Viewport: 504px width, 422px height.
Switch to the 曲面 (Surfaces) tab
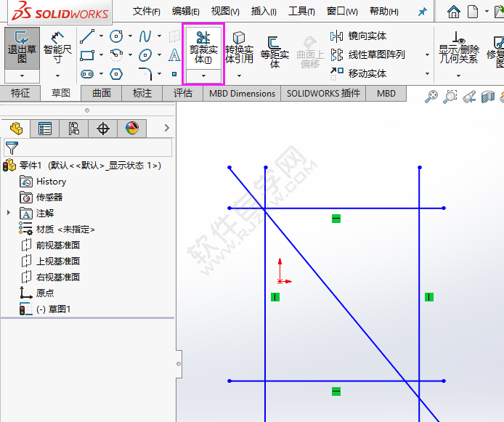tap(102, 93)
